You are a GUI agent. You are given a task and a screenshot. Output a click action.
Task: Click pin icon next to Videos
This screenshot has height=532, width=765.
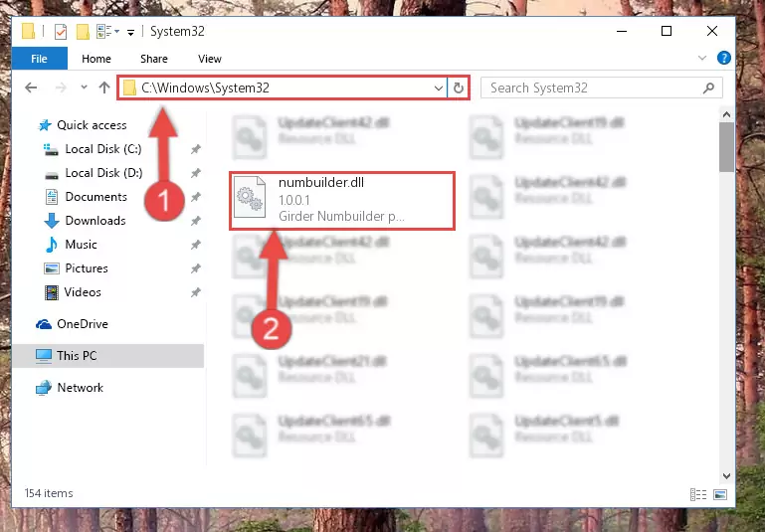click(196, 292)
